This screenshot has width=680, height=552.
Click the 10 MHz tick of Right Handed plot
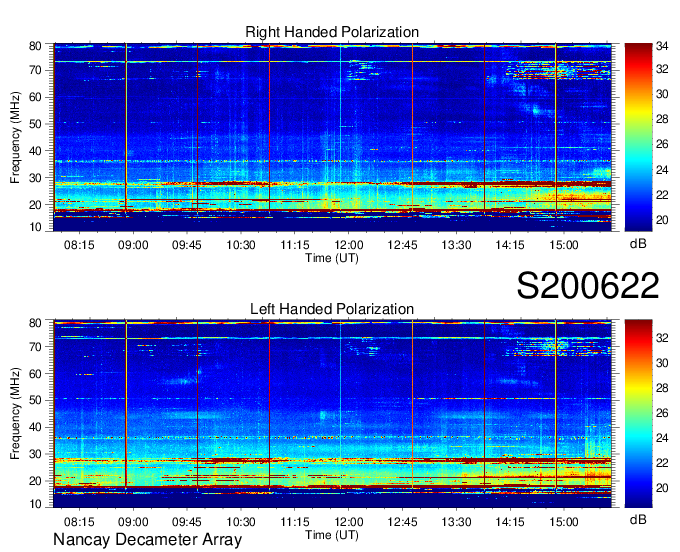[36, 227]
